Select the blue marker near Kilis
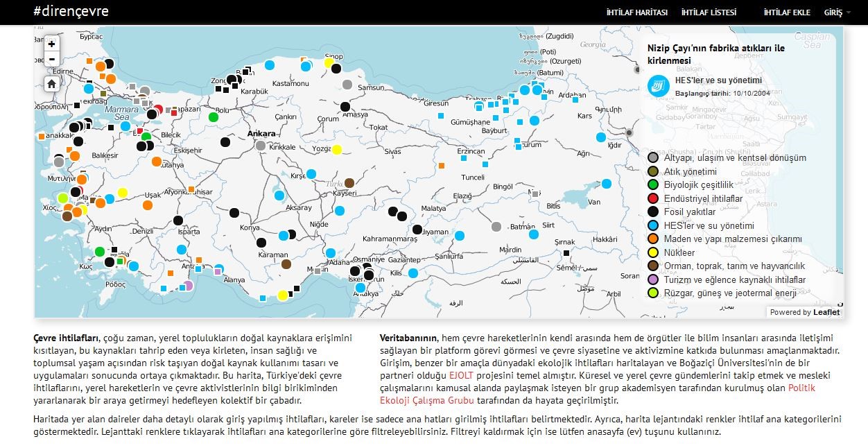This screenshot has width=868, height=448. pyautogui.click(x=413, y=273)
